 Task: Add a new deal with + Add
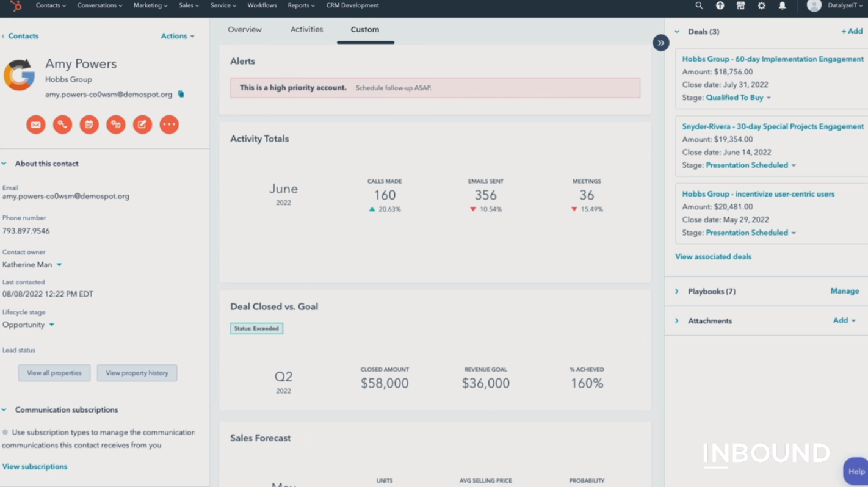852,31
